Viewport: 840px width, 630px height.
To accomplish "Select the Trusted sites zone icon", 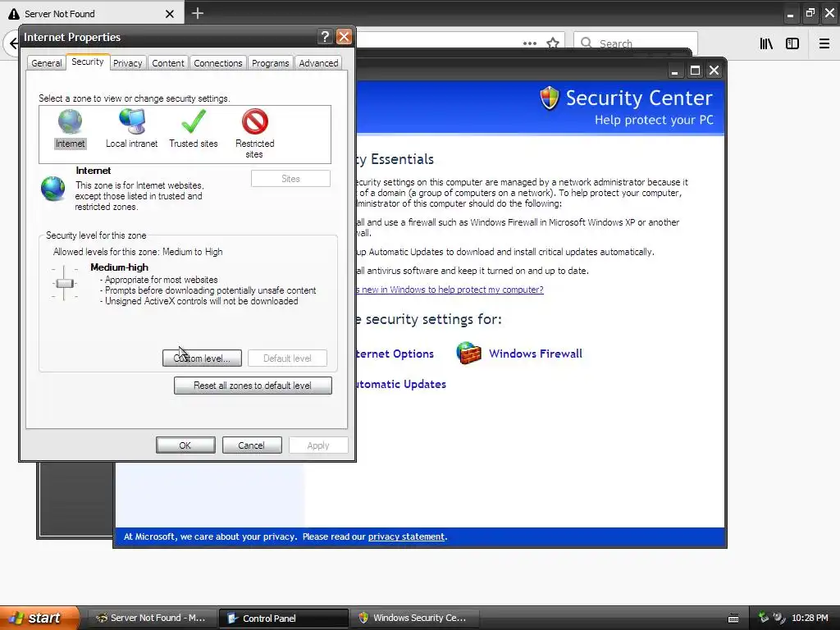I will pyautogui.click(x=194, y=121).
